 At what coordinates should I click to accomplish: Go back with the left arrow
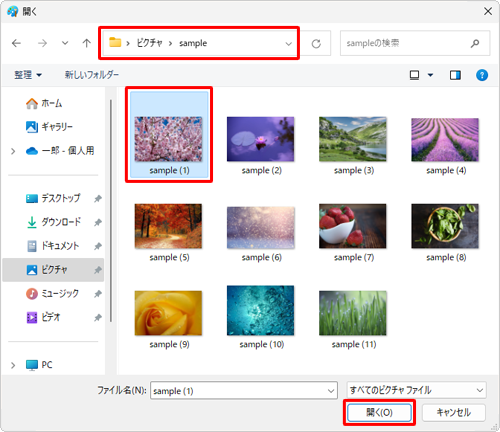pos(16,43)
